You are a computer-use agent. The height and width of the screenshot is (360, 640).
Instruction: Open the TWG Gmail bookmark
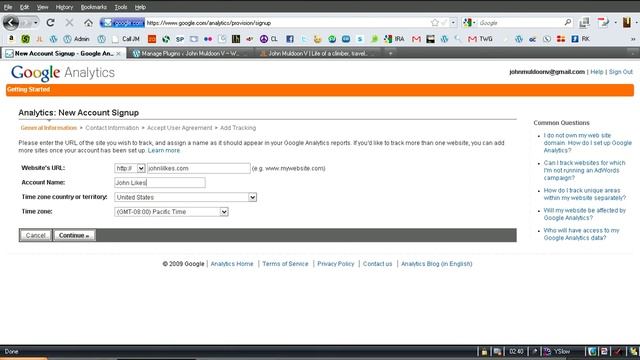coord(480,39)
